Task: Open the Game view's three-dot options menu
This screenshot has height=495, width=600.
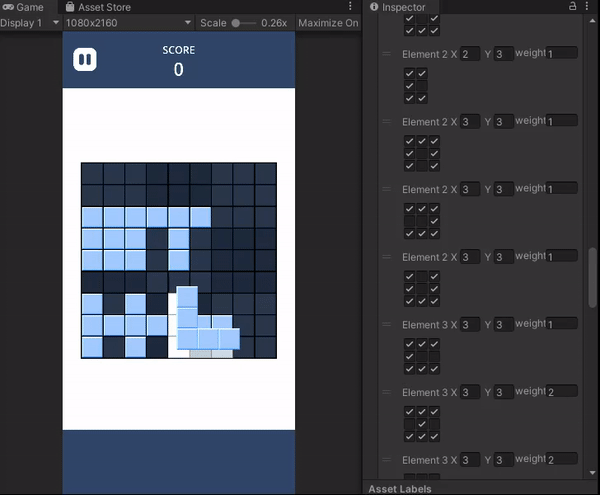Action: [x=350, y=6]
